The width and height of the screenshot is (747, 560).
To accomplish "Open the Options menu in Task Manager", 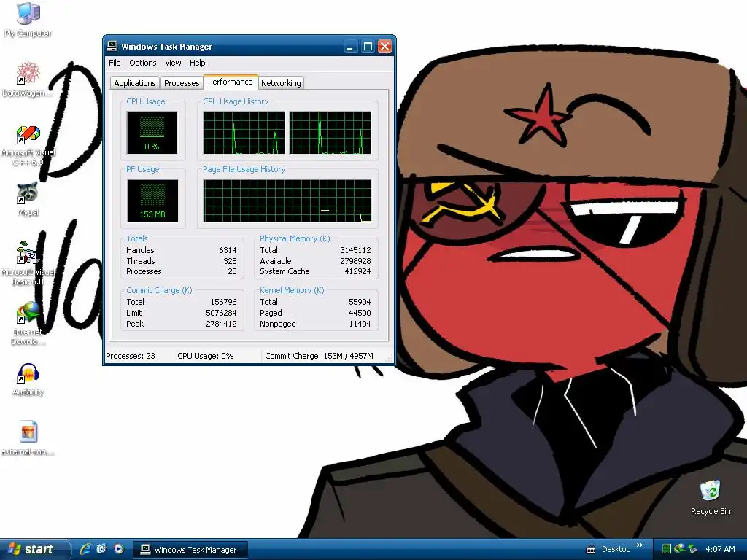I will [x=142, y=63].
